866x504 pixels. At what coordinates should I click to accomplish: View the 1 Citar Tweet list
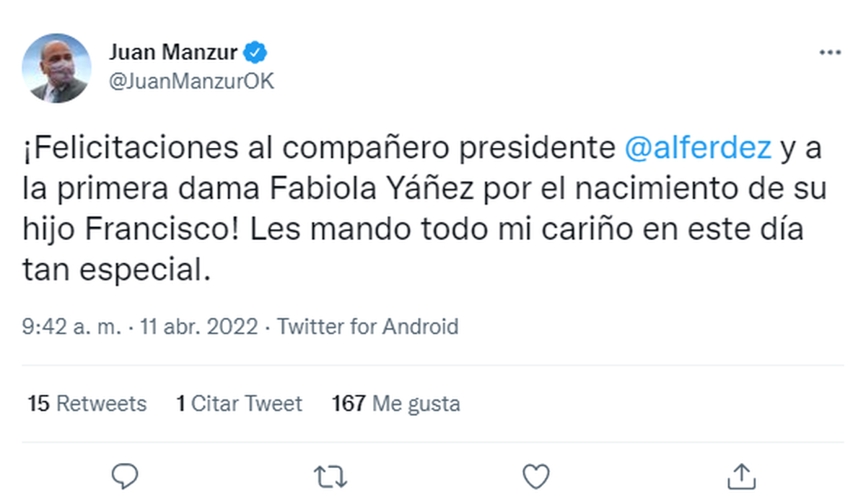239,404
